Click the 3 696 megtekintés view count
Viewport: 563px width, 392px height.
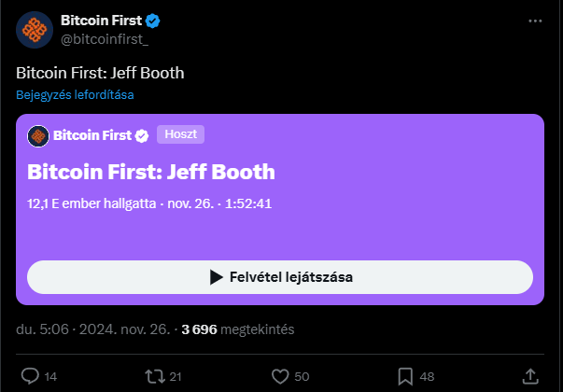[x=238, y=329]
